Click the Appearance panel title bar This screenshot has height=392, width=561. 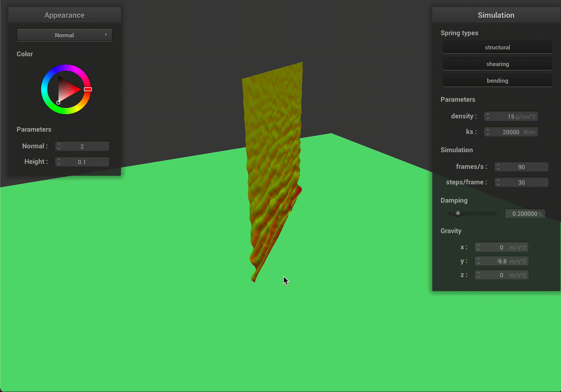point(64,15)
